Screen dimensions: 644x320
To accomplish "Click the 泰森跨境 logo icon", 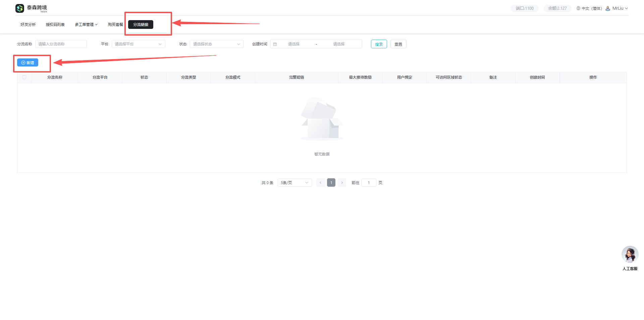I will 20,8.
